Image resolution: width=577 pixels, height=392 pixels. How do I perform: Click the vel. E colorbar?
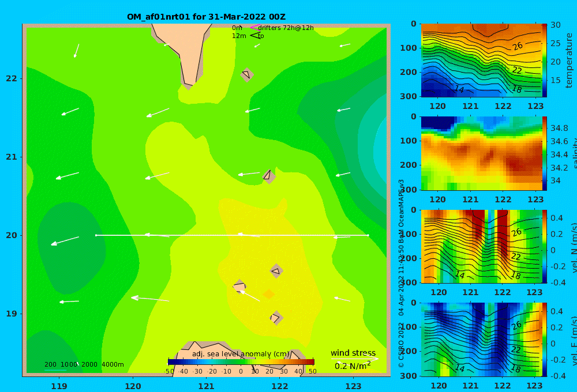pos(545,340)
